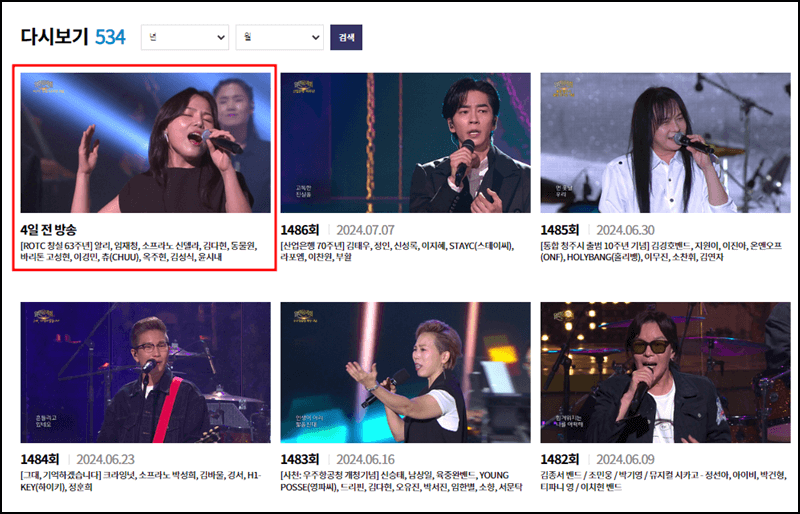The image size is (800, 514).
Task: Select the ROTC 창설 63주년 description text
Action: pos(139,252)
